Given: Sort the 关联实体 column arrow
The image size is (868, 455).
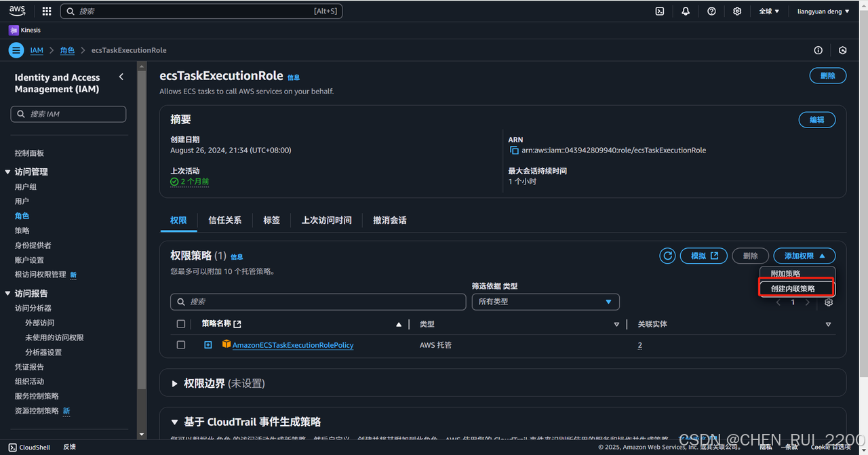Looking at the screenshot, I should click(828, 325).
